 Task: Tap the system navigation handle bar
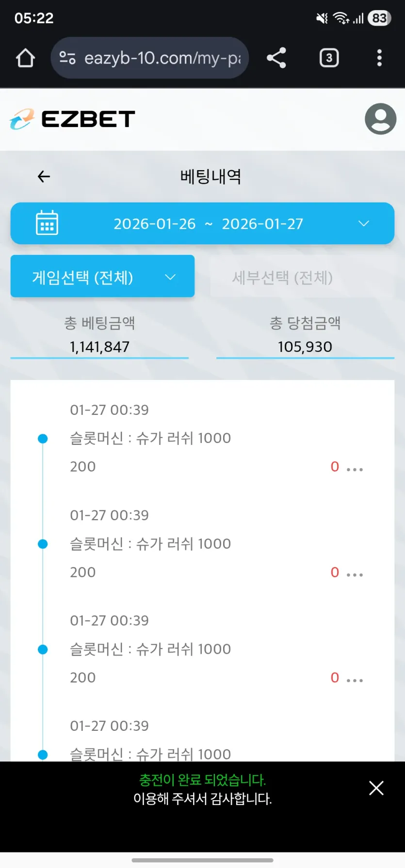pos(202,860)
